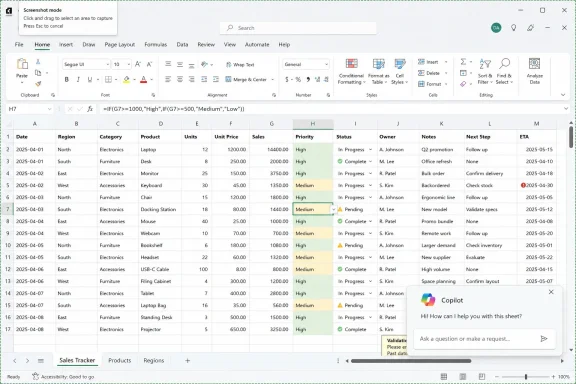Apply the Percent Style format

tap(298, 79)
